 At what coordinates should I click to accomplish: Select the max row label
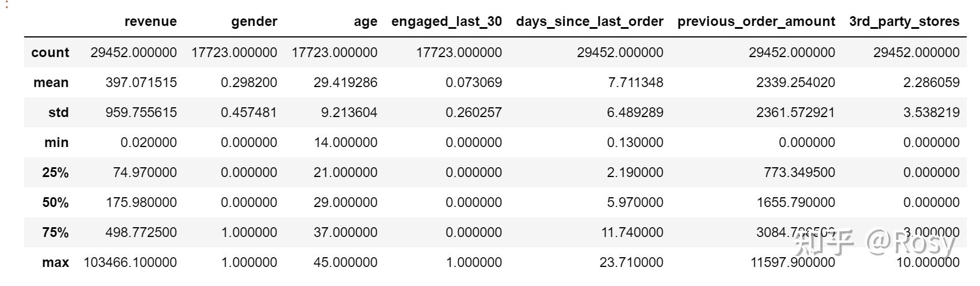click(55, 262)
